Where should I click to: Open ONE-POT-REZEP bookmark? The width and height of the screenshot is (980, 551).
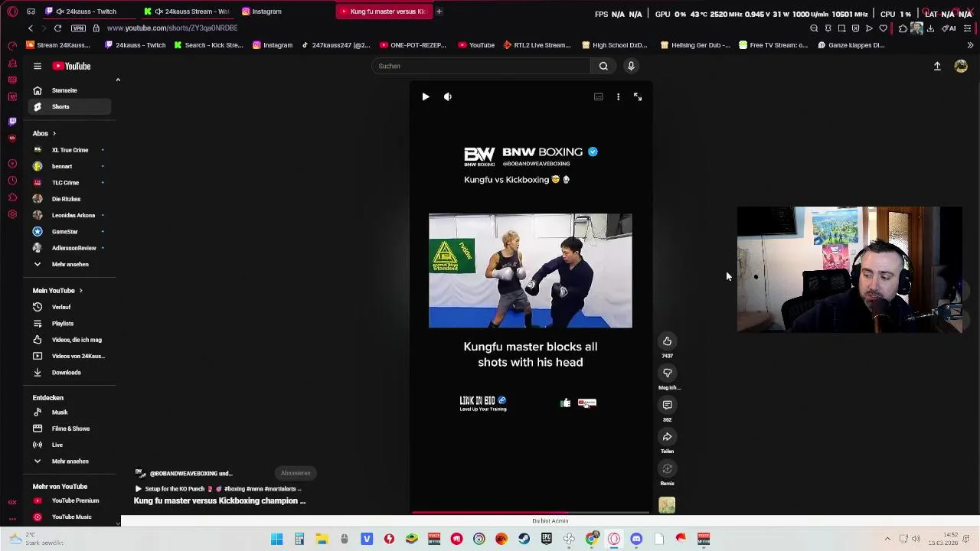pos(413,45)
